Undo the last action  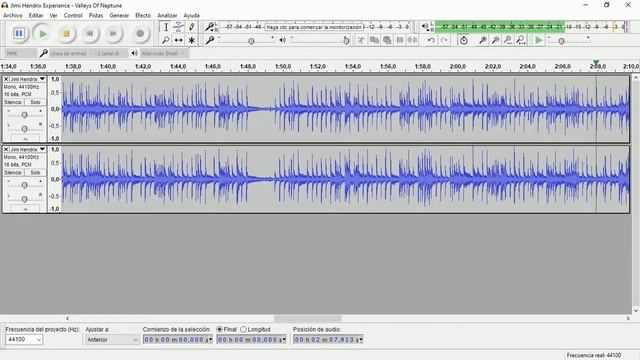click(431, 40)
